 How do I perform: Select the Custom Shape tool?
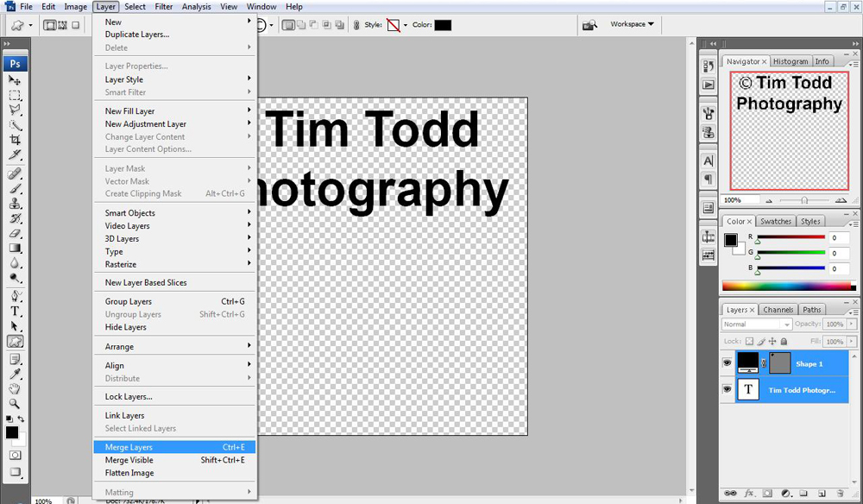tap(15, 342)
